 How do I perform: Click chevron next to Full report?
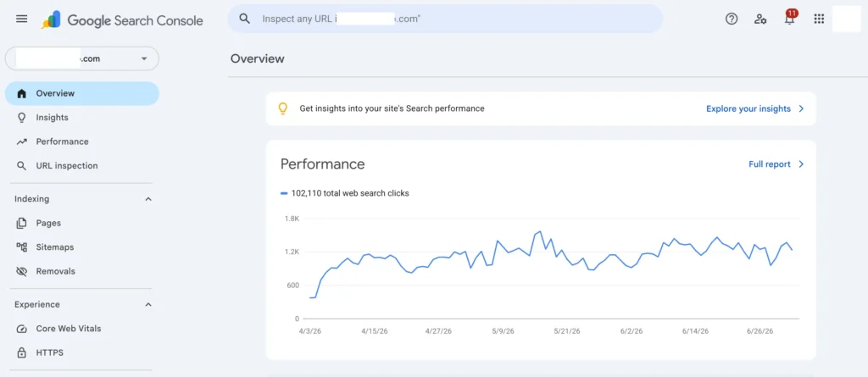tap(801, 164)
